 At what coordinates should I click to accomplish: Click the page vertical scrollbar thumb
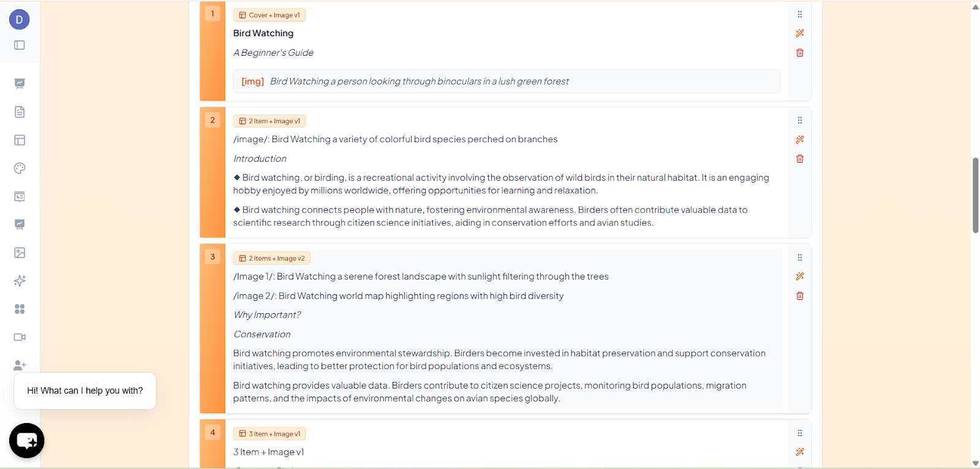(975, 195)
